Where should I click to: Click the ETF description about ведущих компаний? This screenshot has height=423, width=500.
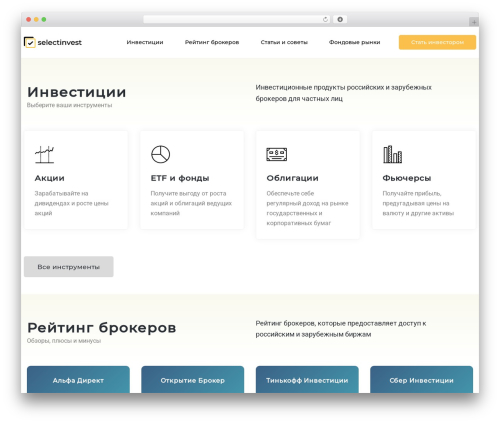coord(191,203)
